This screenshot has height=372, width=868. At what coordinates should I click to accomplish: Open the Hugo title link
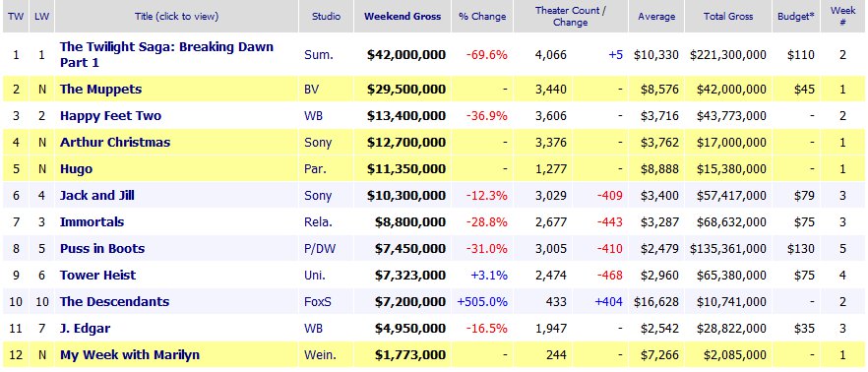pyautogui.click(x=76, y=169)
